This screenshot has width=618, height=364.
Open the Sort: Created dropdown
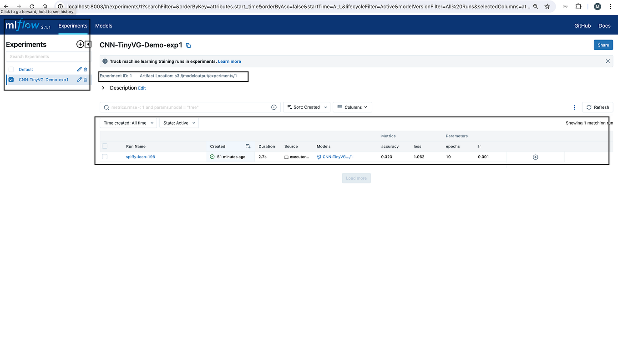[307, 107]
